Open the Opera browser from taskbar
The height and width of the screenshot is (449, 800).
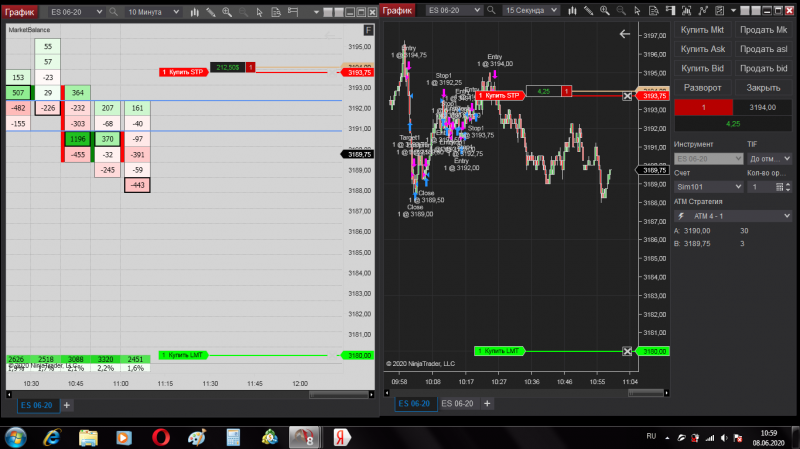pos(161,437)
